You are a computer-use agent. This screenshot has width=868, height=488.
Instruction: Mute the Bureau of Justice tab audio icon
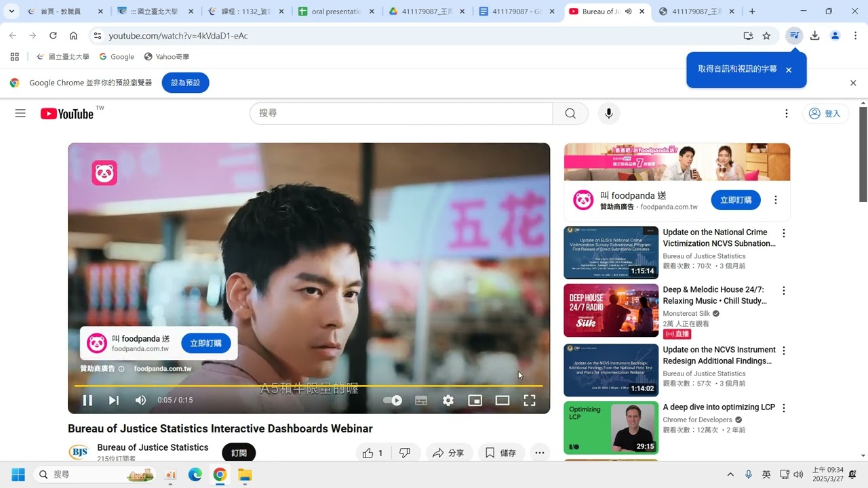628,12
